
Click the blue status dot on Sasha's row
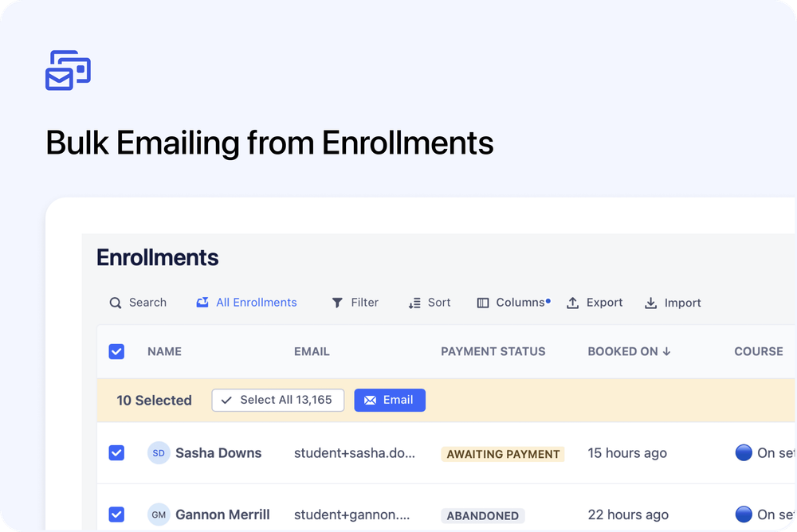tap(745, 452)
